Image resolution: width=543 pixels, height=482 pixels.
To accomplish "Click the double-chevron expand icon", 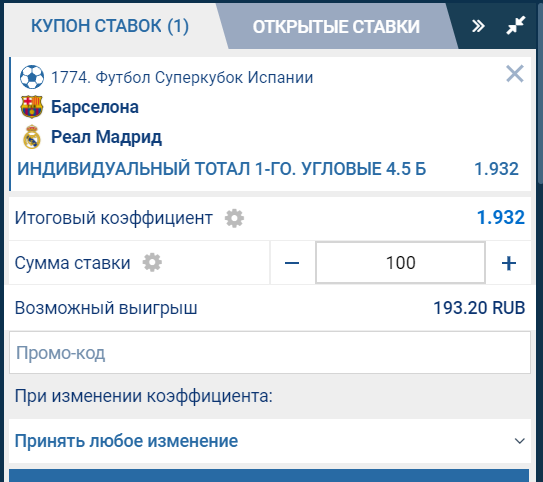I will tap(478, 26).
